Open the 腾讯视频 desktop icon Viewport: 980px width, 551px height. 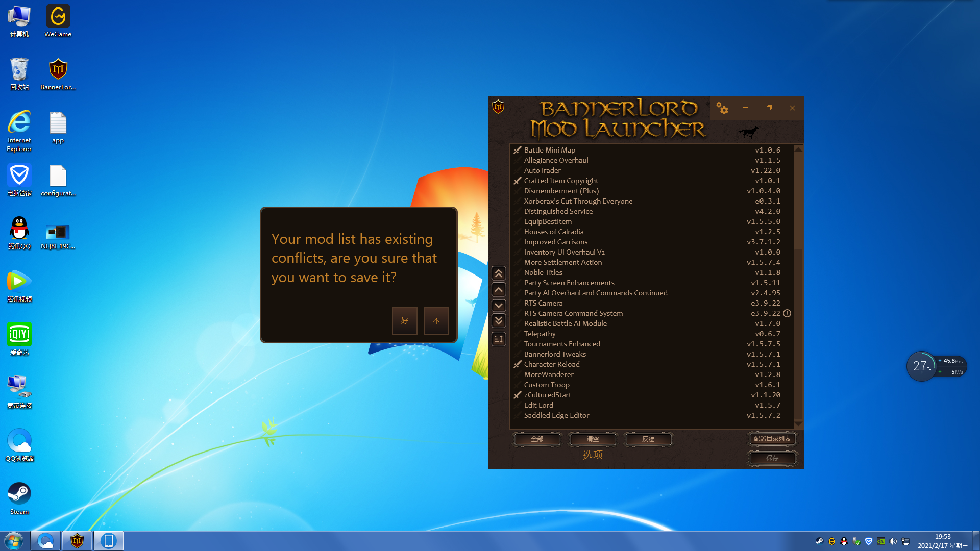pyautogui.click(x=19, y=286)
